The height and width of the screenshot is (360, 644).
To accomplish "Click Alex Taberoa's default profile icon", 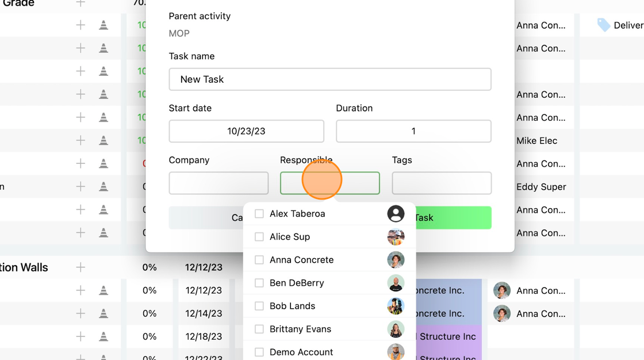I will 396,214.
